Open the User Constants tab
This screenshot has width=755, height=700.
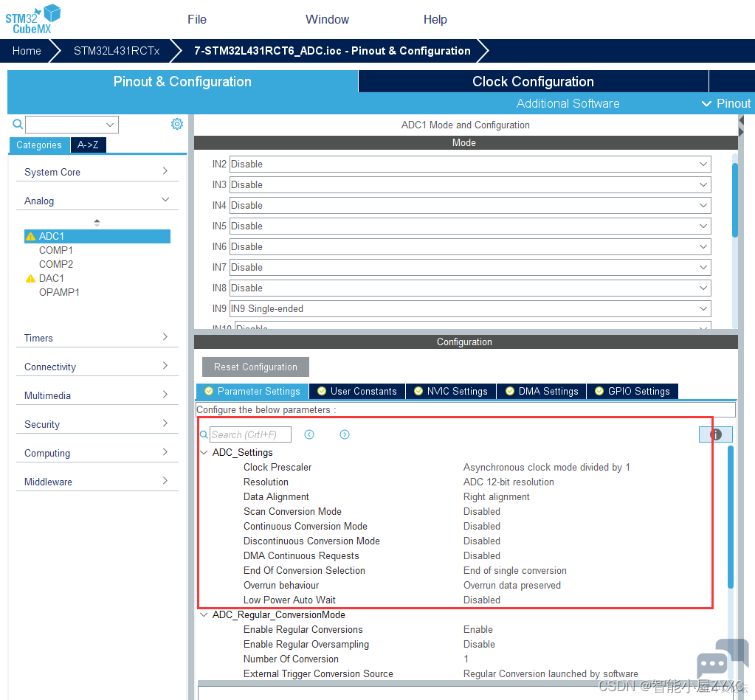point(357,391)
